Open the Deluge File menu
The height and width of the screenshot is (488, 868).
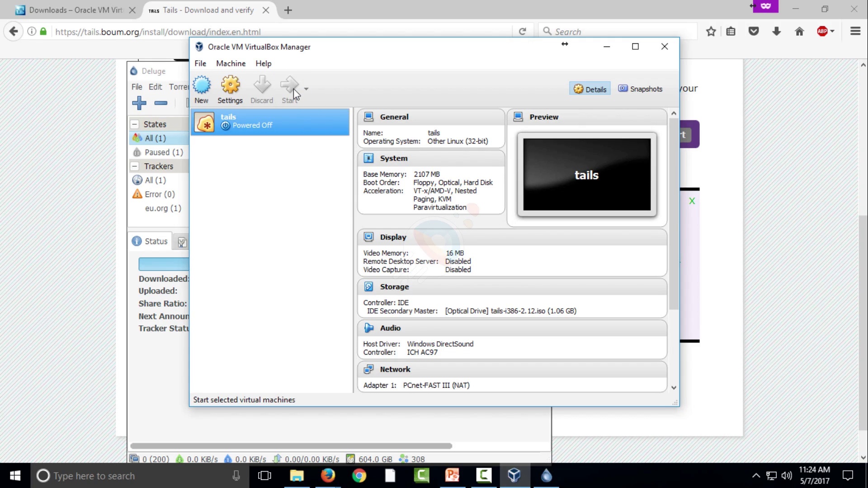click(x=137, y=87)
